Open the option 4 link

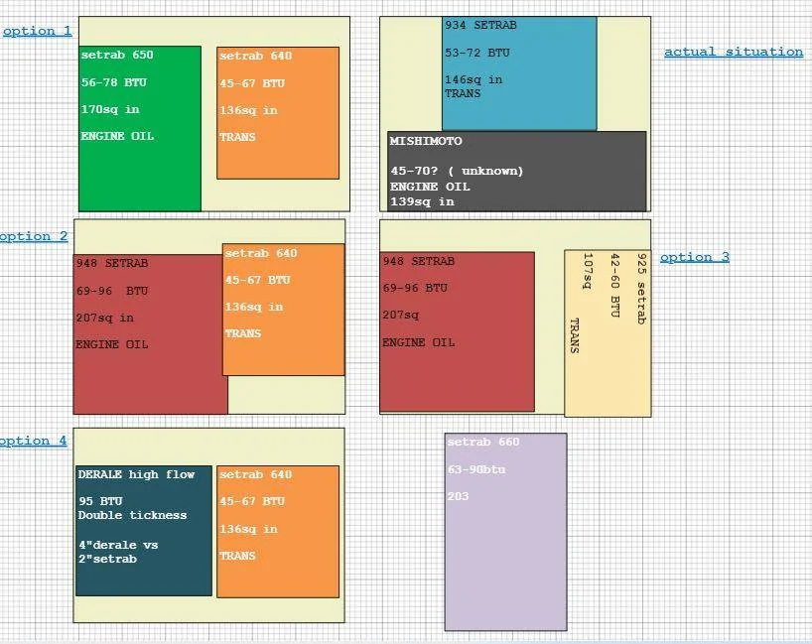pyautogui.click(x=33, y=441)
